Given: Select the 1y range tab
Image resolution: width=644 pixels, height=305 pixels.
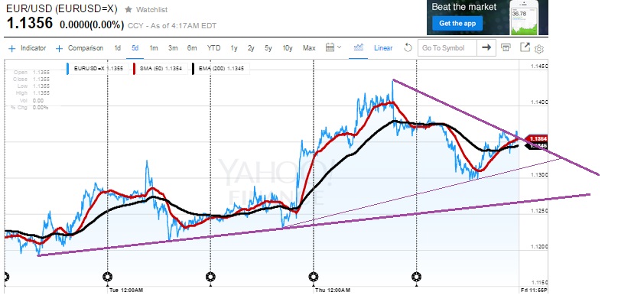Looking at the screenshot, I should click(x=234, y=48).
